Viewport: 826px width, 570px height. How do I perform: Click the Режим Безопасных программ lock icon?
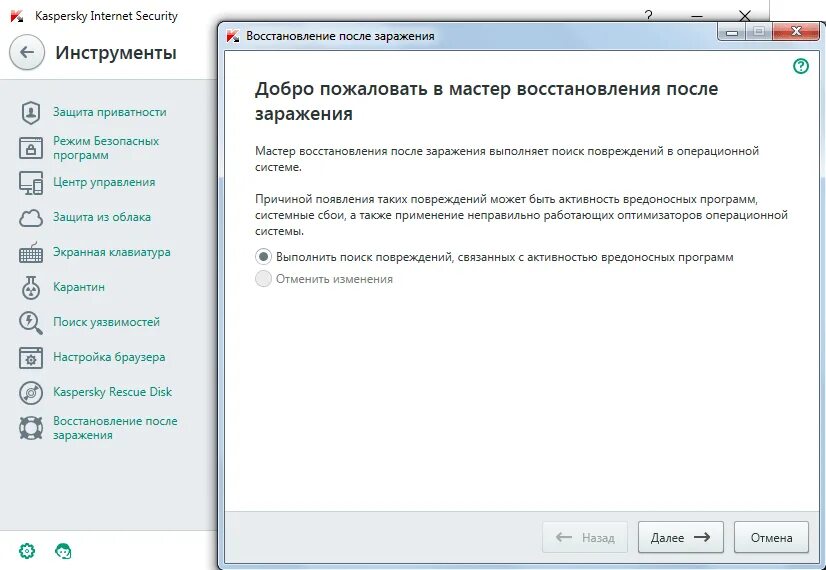[31, 148]
